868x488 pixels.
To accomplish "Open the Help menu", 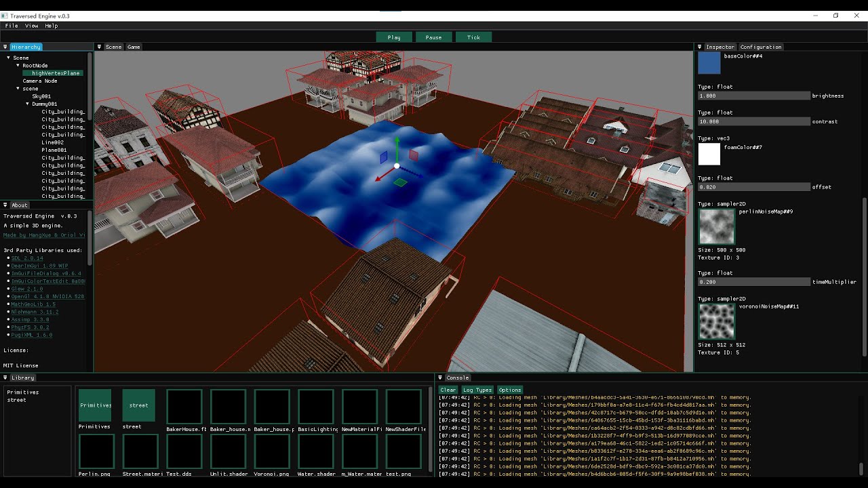I will point(52,26).
